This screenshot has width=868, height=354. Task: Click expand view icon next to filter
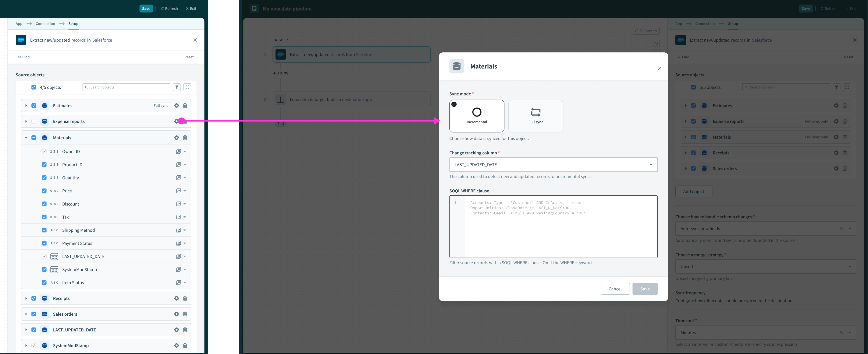(187, 87)
